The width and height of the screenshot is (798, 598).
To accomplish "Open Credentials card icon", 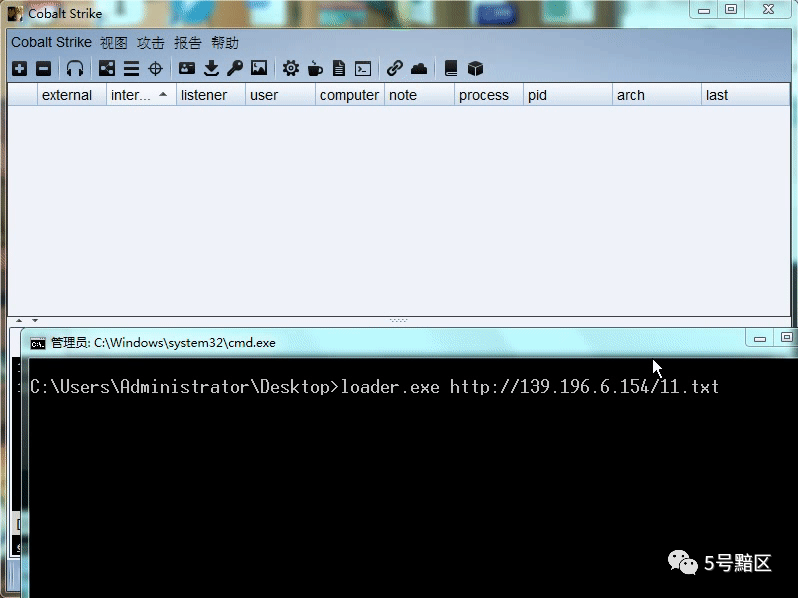I will [187, 68].
